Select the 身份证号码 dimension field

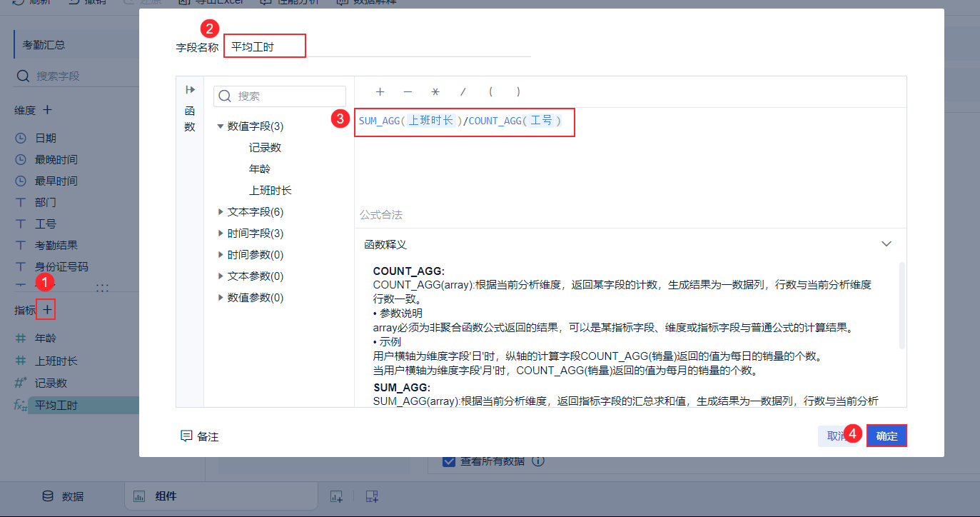tap(61, 266)
